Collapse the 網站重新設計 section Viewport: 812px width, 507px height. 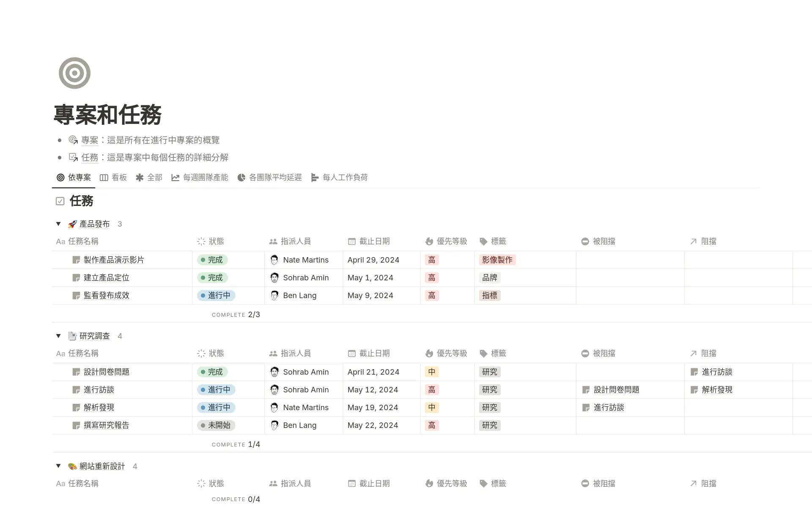(58, 466)
